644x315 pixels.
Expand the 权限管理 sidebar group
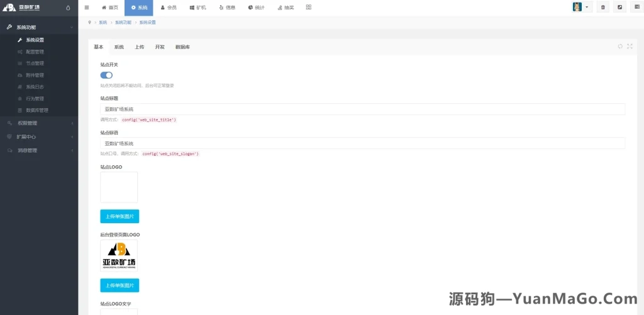pyautogui.click(x=39, y=123)
